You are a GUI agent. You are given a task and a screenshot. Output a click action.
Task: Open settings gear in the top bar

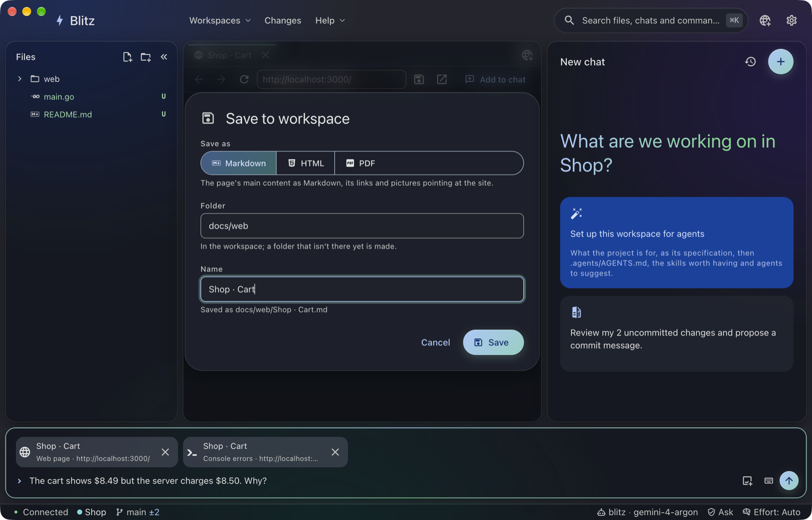pyautogui.click(x=791, y=20)
